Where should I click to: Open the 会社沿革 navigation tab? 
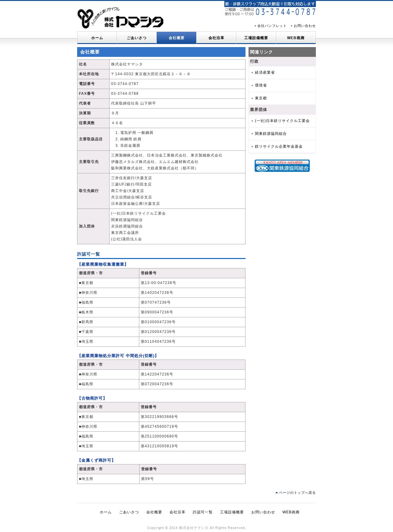click(x=216, y=38)
